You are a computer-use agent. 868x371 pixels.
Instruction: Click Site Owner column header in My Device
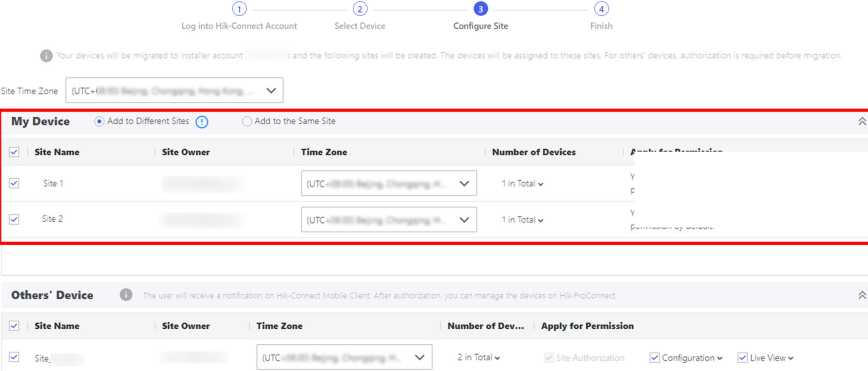click(186, 152)
